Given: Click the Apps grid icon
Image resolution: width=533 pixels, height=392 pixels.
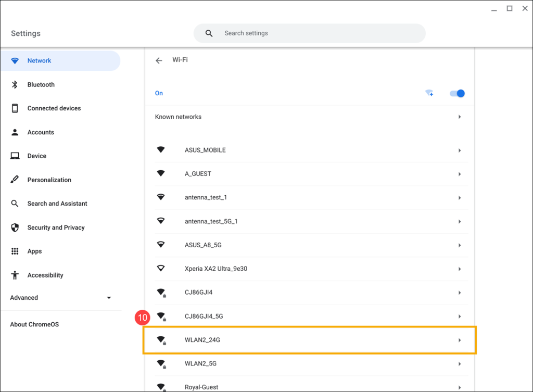Looking at the screenshot, I should pyautogui.click(x=15, y=251).
